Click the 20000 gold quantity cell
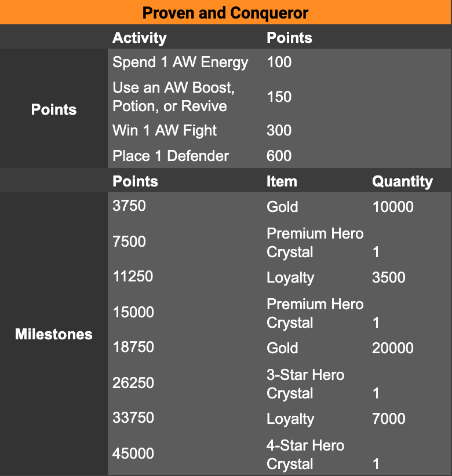The width and height of the screenshot is (452, 476). point(393,348)
